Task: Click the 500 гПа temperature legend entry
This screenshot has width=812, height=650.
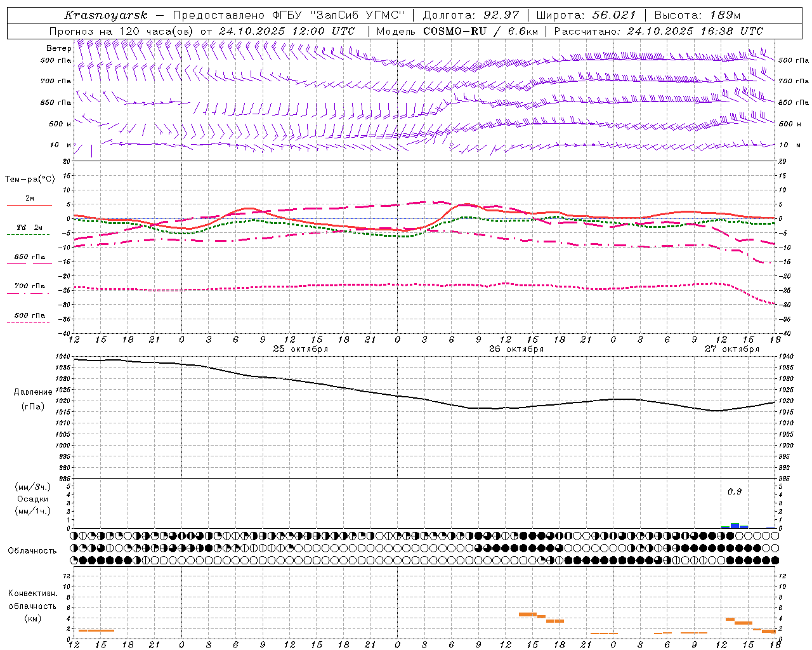Action: point(29,315)
